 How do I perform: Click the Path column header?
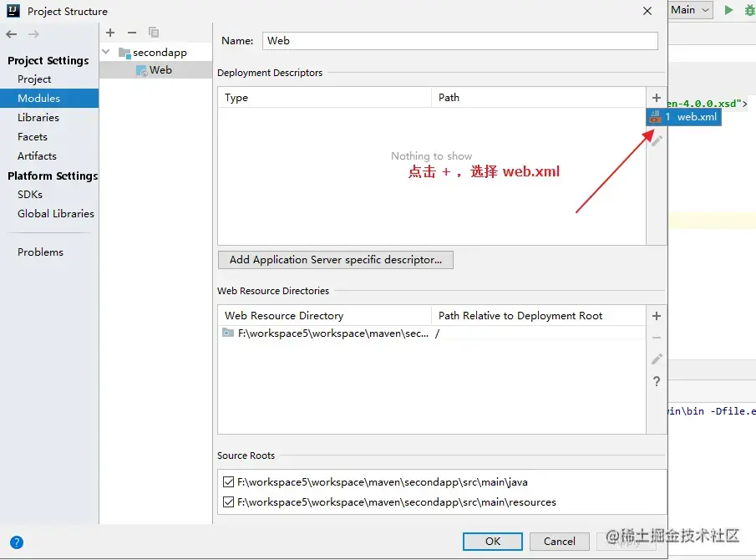click(539, 98)
